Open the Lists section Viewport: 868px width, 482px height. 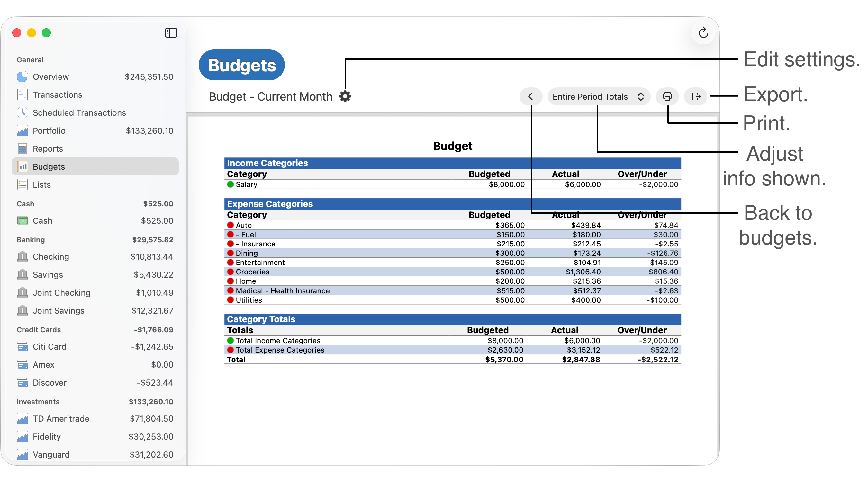click(x=41, y=184)
